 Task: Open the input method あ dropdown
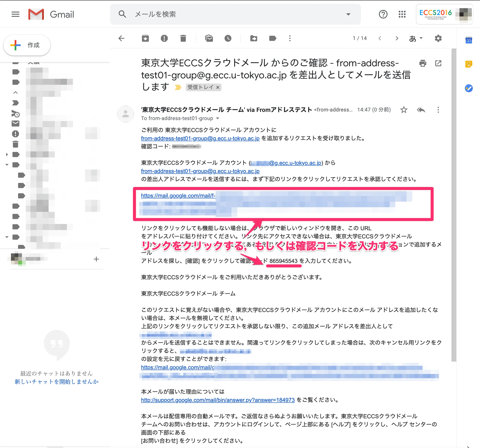coord(415,38)
